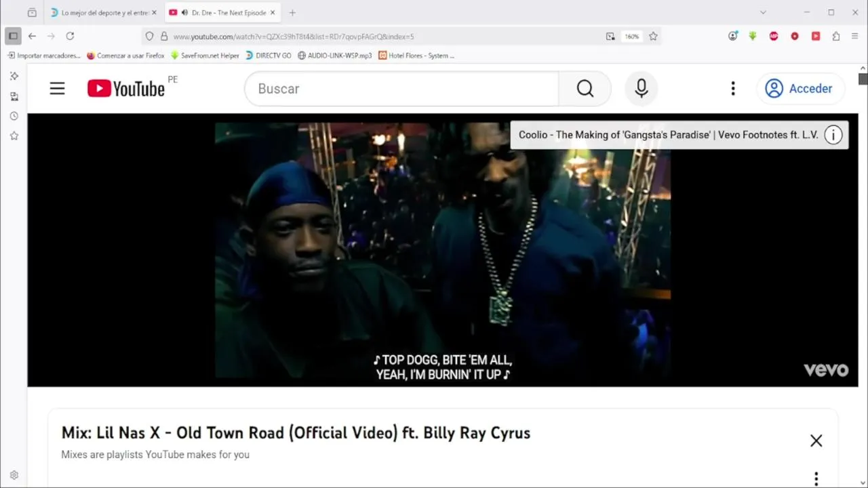This screenshot has height=488, width=868.
Task: Open the Coolio Gangsta's Paradise card teaser
Action: click(668, 135)
